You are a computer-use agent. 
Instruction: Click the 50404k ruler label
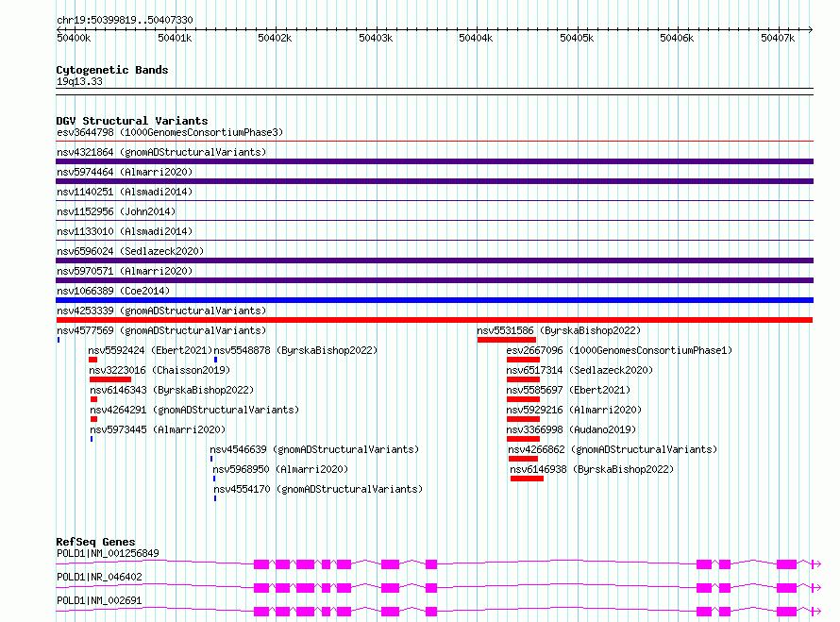476,38
